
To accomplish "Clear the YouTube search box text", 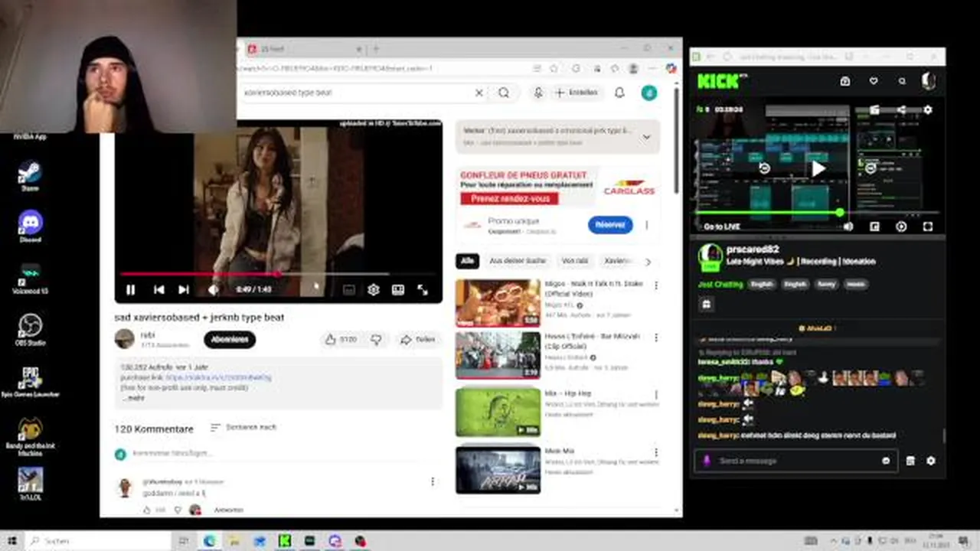I will tap(479, 93).
